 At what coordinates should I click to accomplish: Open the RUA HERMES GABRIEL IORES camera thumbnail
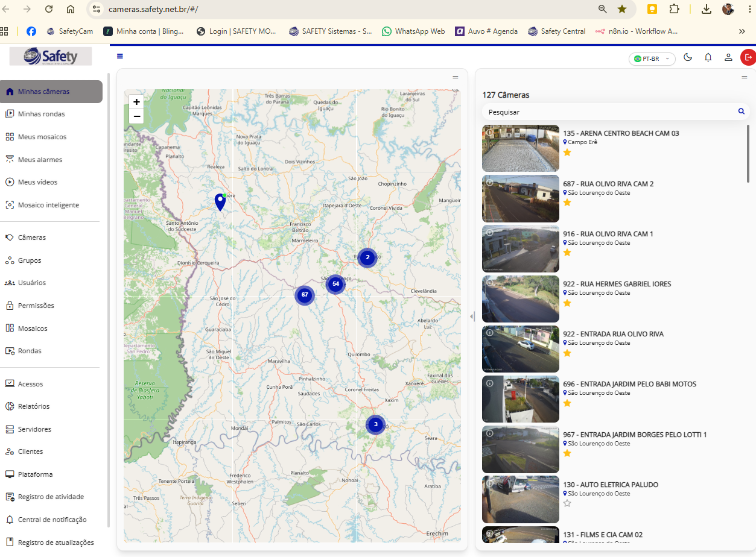click(521, 299)
